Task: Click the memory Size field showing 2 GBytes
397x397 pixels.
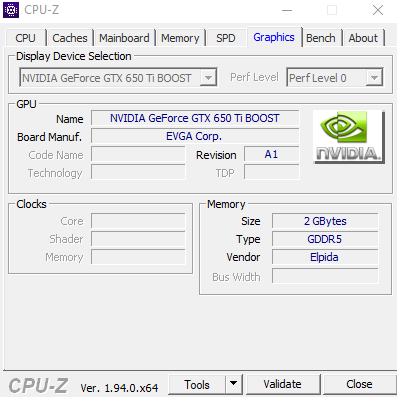Action: [325, 221]
